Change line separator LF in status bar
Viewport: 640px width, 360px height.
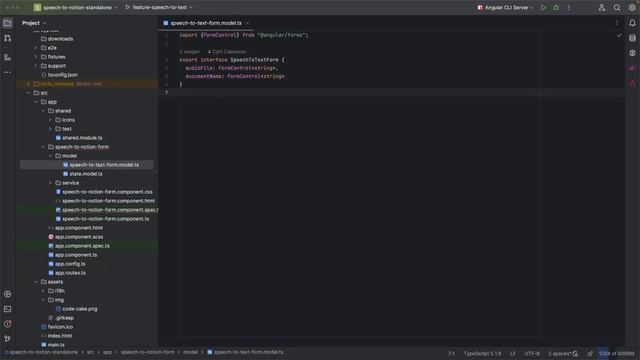pyautogui.click(x=513, y=353)
